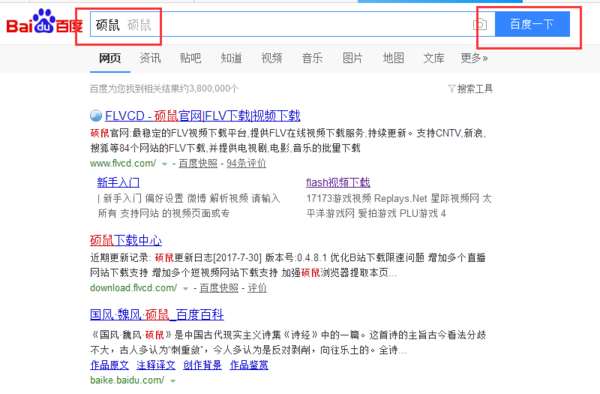Open the 注释译文 link
Viewport: 600px width, 394px height.
click(156, 365)
